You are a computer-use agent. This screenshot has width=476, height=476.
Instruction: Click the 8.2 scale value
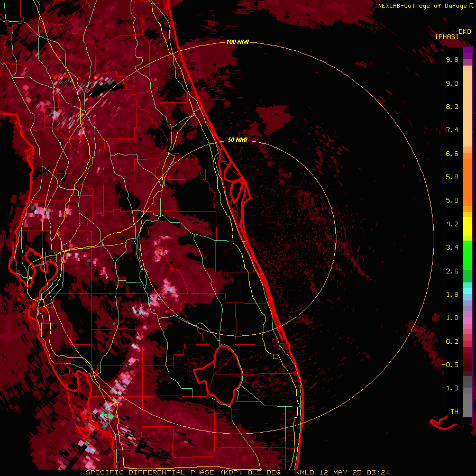pyautogui.click(x=452, y=106)
